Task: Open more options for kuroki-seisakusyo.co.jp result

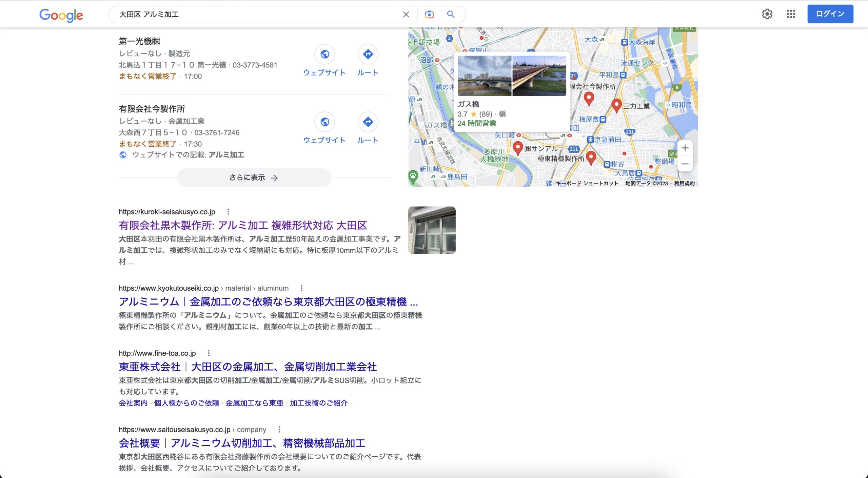Action: click(228, 212)
